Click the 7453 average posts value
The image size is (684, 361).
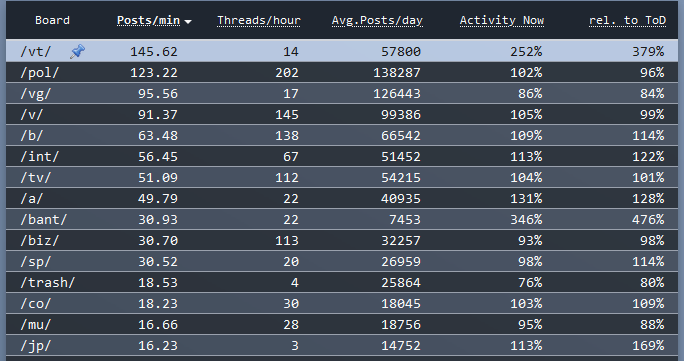tap(405, 219)
